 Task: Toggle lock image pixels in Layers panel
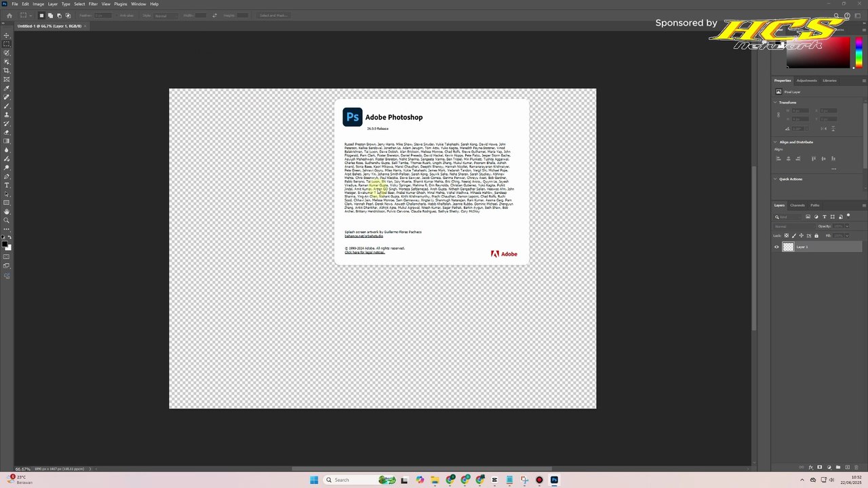[794, 236]
